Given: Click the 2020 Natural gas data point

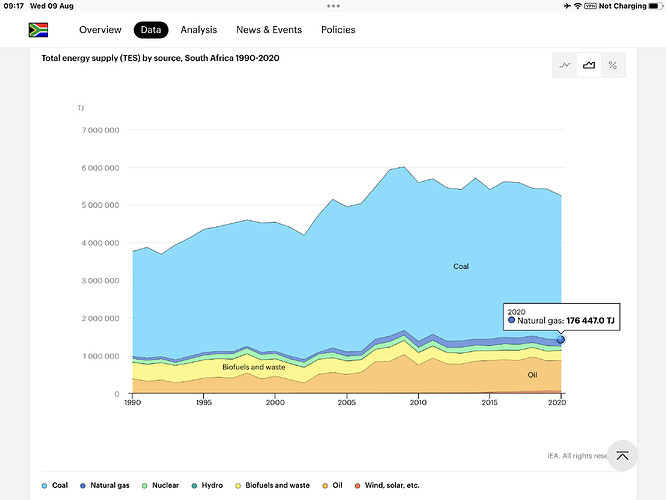Looking at the screenshot, I should [561, 340].
